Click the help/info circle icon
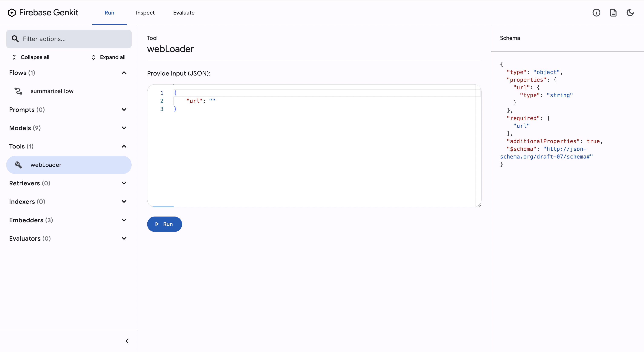This screenshot has width=644, height=352. point(597,13)
